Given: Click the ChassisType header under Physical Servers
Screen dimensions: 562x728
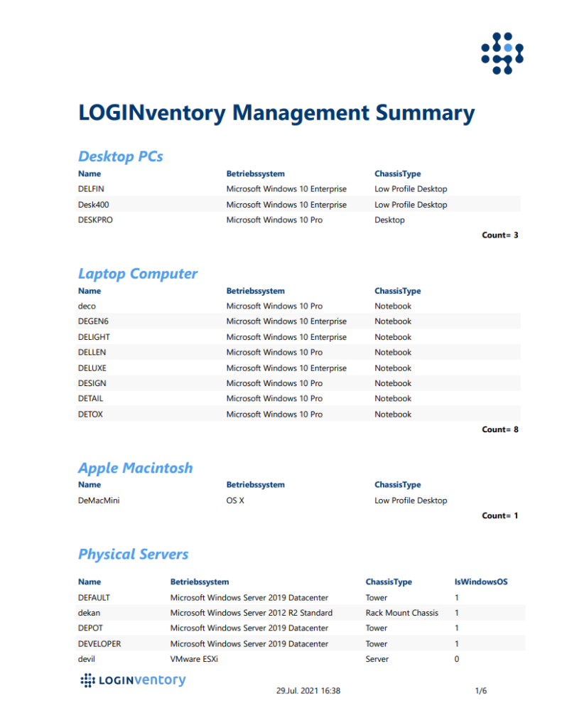Looking at the screenshot, I should pyautogui.click(x=389, y=582).
